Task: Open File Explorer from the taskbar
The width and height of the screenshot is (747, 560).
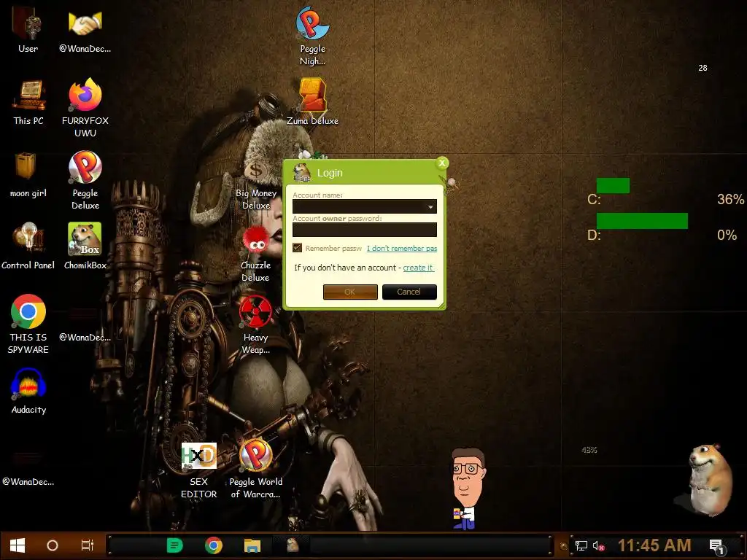Action: pos(252,545)
